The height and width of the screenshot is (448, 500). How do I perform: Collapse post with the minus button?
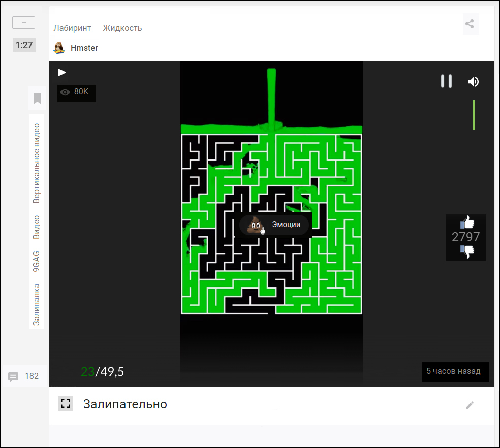click(23, 23)
